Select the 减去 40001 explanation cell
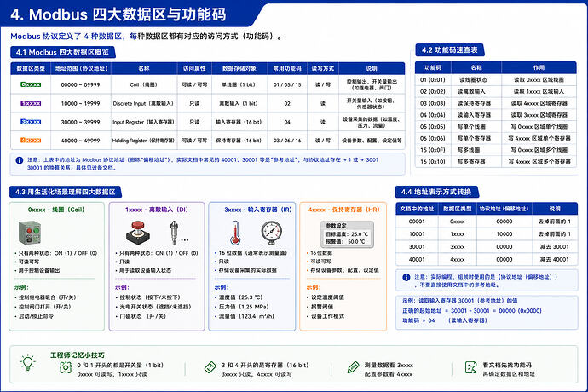 (554, 259)
